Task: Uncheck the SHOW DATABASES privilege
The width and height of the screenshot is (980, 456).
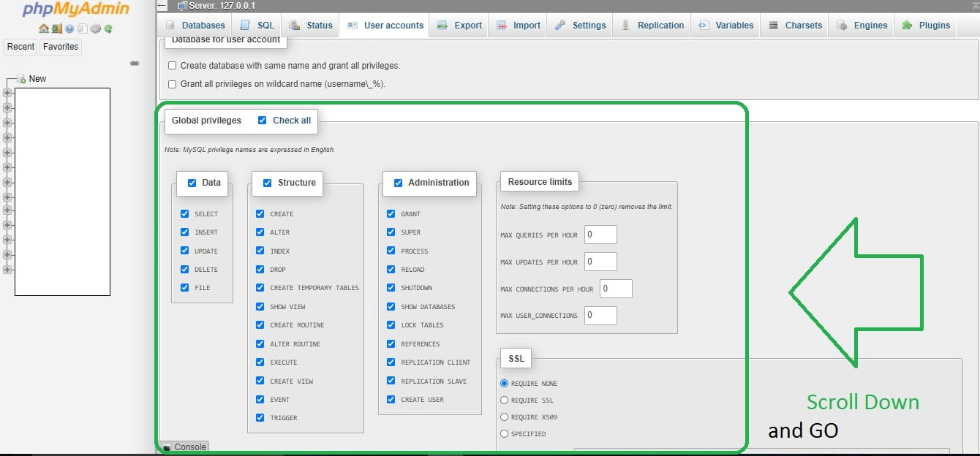Action: tap(391, 307)
